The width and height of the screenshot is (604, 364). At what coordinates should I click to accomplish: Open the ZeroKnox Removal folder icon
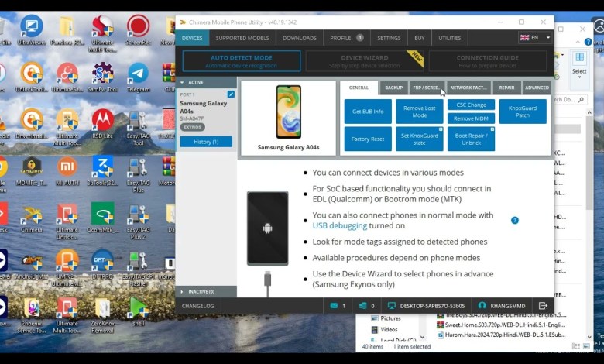coord(103,315)
